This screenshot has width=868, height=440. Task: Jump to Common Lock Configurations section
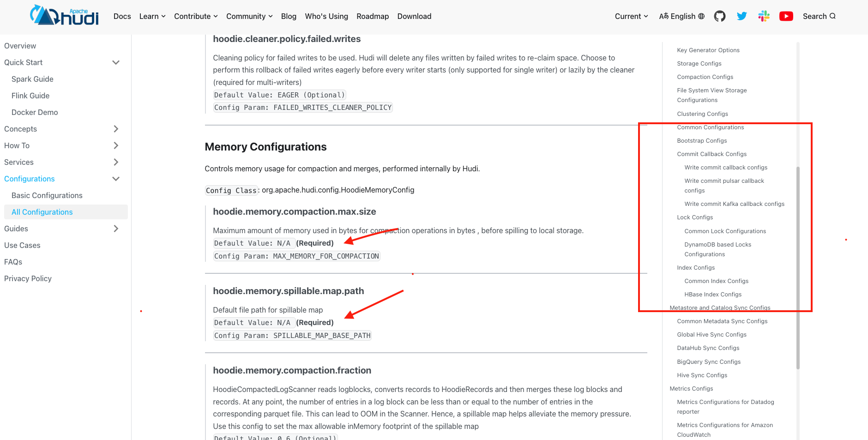[x=725, y=231]
